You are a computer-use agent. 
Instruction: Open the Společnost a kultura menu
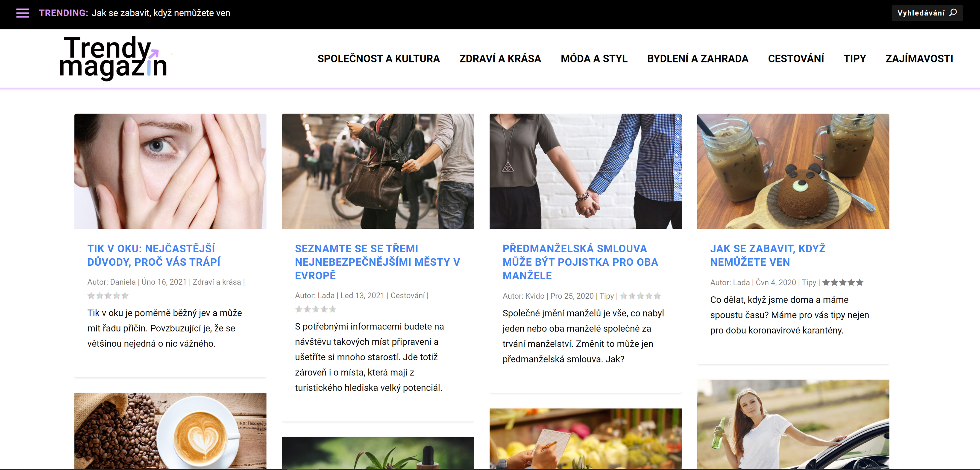(x=379, y=59)
